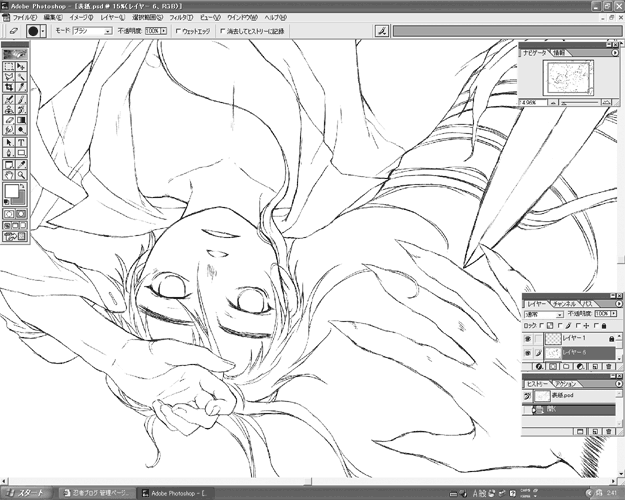Viewport: 625px width, 500px height.
Task: Select the Pen tool
Action: click(x=9, y=153)
